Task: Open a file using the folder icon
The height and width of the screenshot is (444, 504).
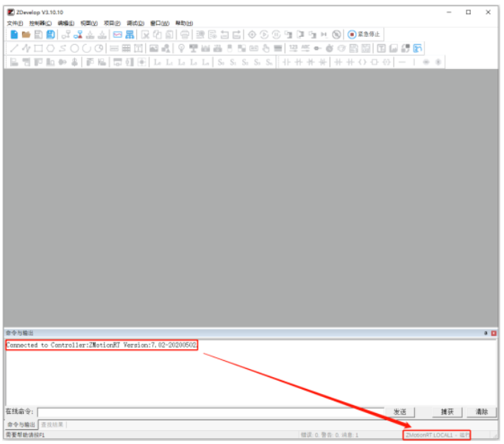Action: point(26,35)
